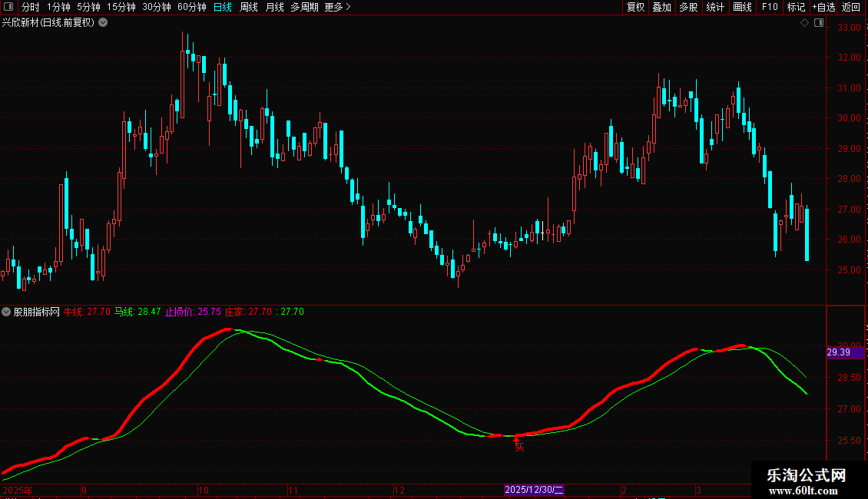Viewport: 868px width, 499px height.
Task: Click the 牛线: 27.70 indicator value
Action: click(87, 312)
